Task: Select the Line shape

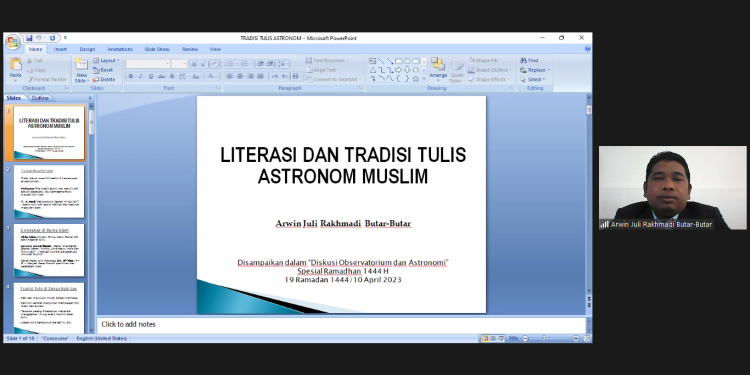Action: point(381,61)
